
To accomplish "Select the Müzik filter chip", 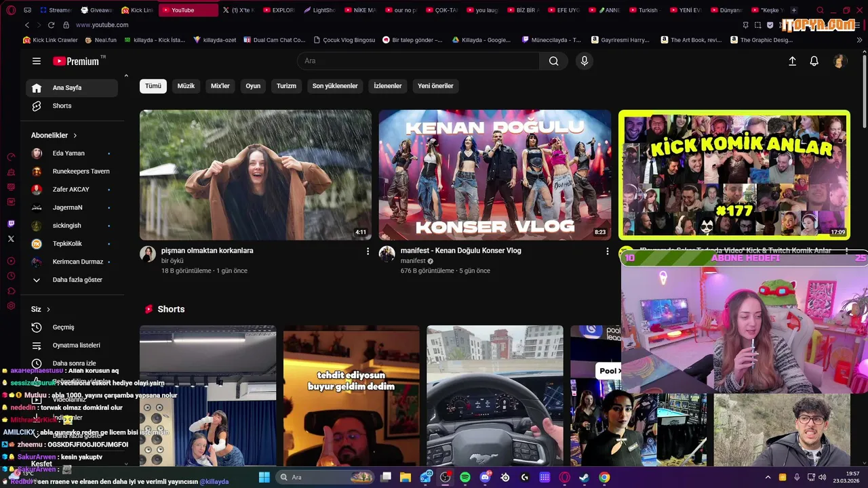I will (x=186, y=86).
